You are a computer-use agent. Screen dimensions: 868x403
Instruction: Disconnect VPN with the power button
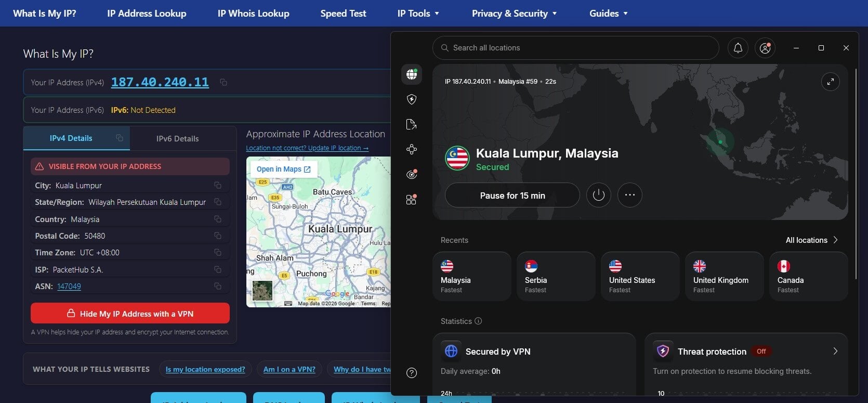pyautogui.click(x=599, y=195)
